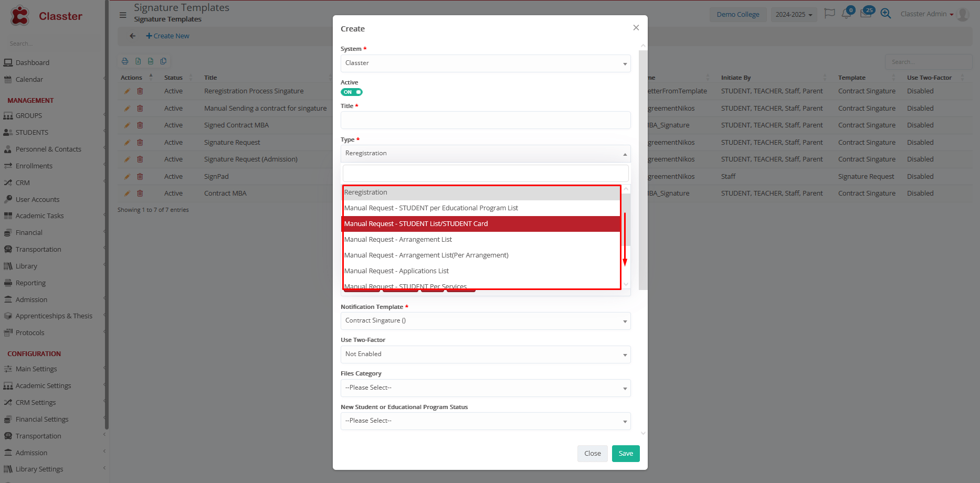Click the back arrow icon
Screen dimensions: 980x483
(133, 36)
